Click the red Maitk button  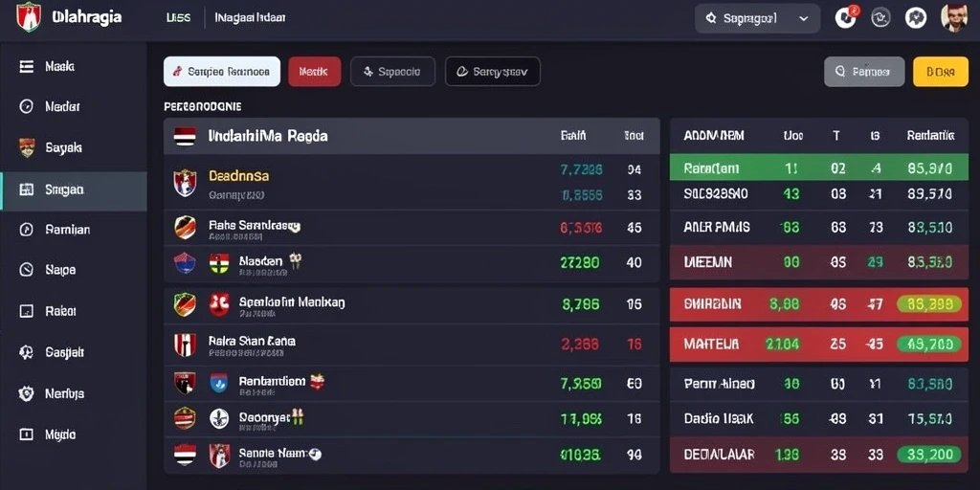pos(314,71)
